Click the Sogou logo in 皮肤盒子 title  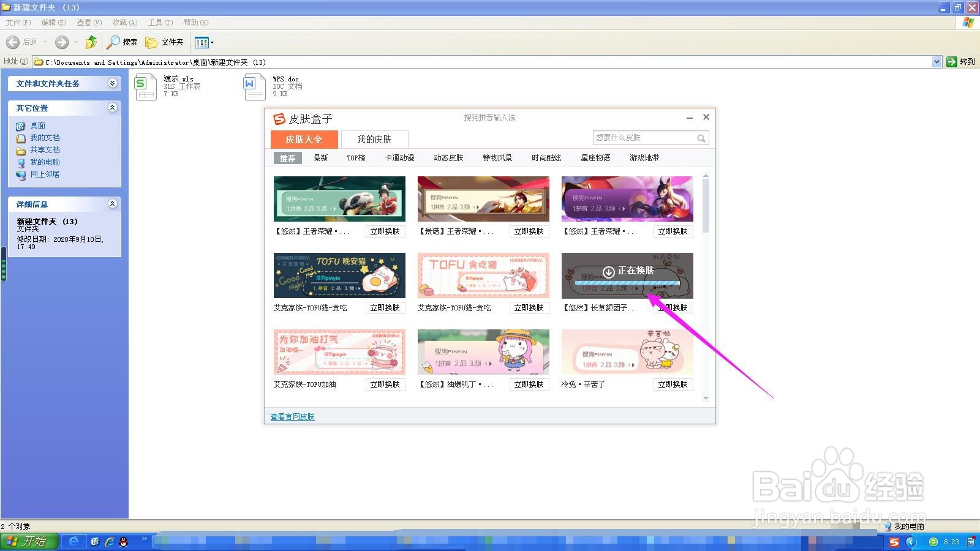pos(279,119)
